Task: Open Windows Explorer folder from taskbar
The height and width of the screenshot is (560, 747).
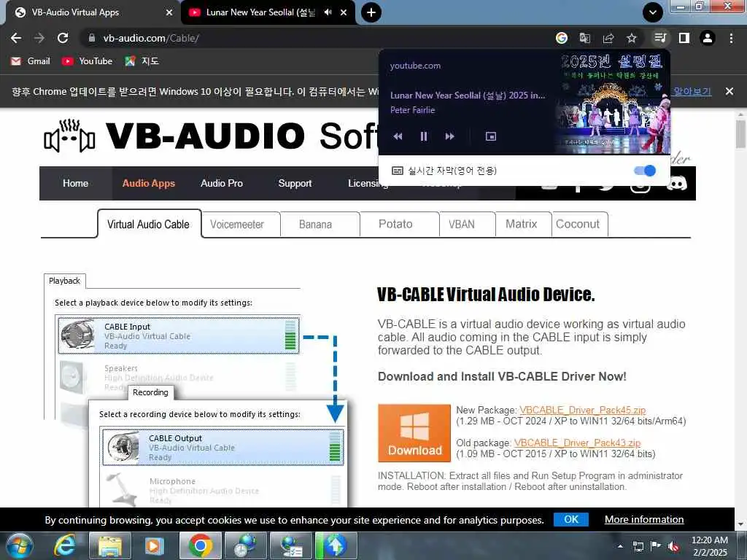Action: (x=109, y=545)
